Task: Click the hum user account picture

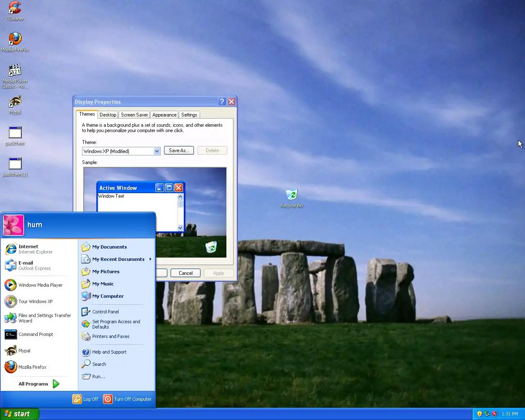Action: tap(14, 225)
